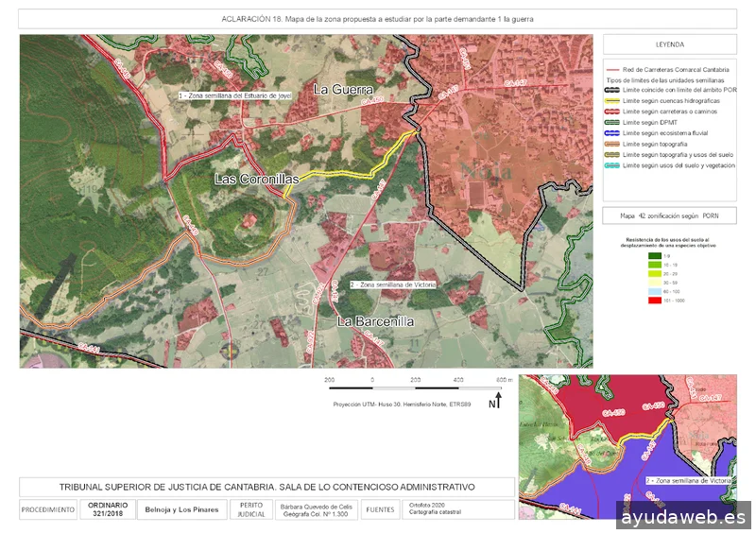Click the LEYENDA header box

coord(669,44)
